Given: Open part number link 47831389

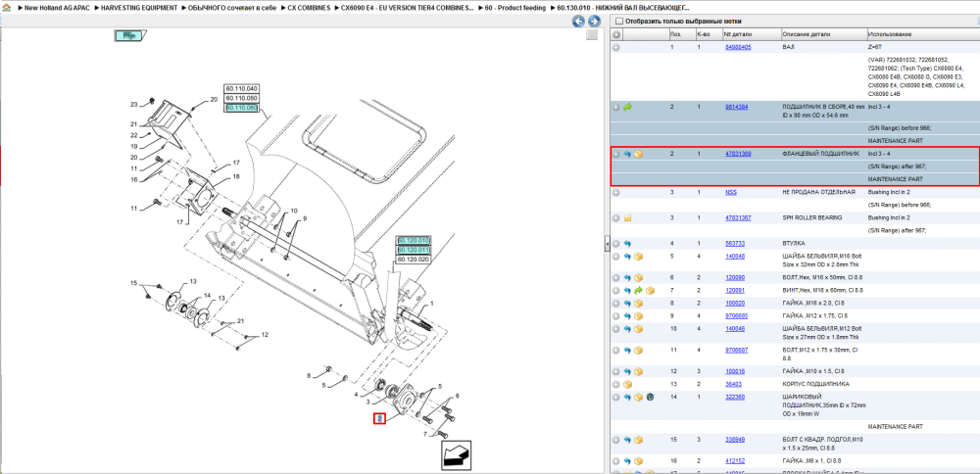Looking at the screenshot, I should point(738,155).
